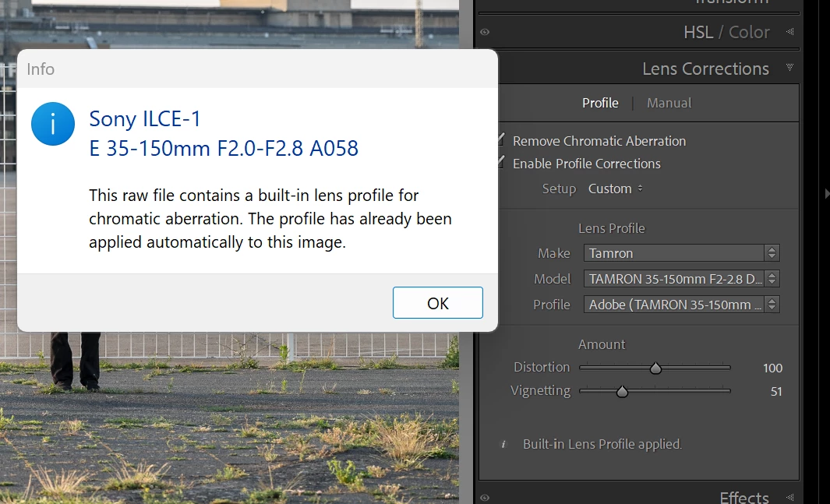Click the Effects panel title
The height and width of the screenshot is (504, 830).
(743, 497)
